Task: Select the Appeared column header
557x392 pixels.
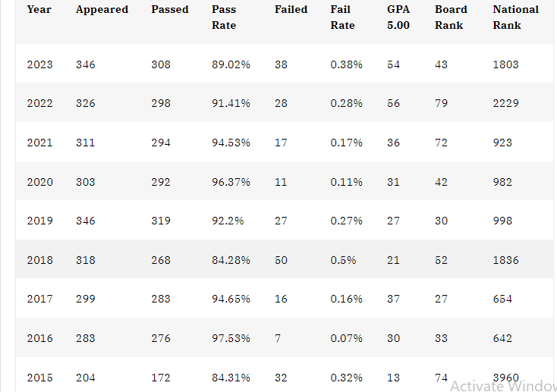Action: [x=102, y=10]
